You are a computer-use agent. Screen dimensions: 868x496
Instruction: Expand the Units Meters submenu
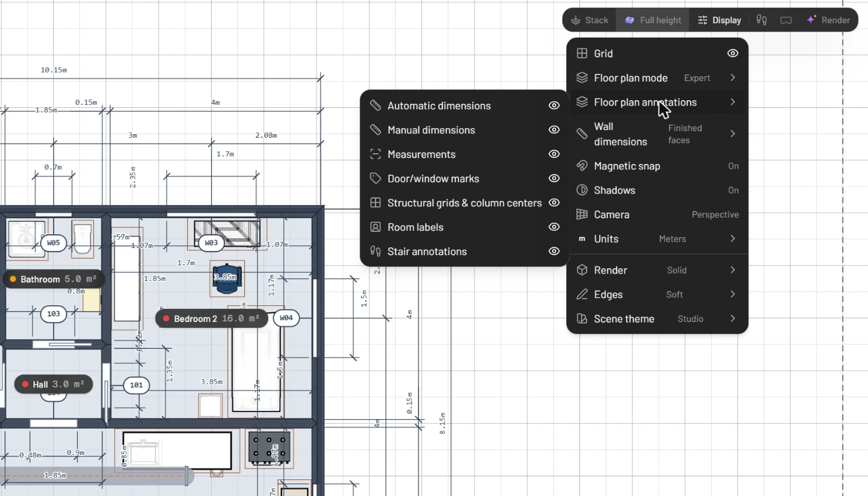(x=657, y=239)
